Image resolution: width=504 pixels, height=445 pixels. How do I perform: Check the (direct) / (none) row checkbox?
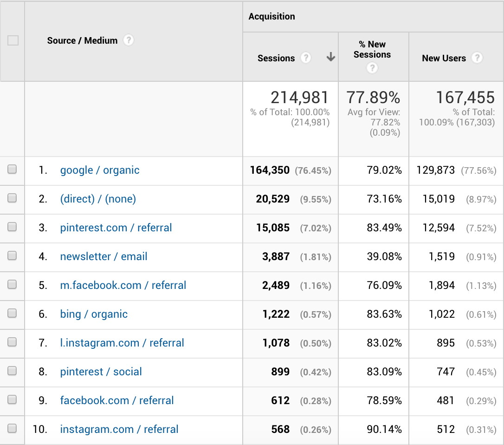tap(12, 198)
